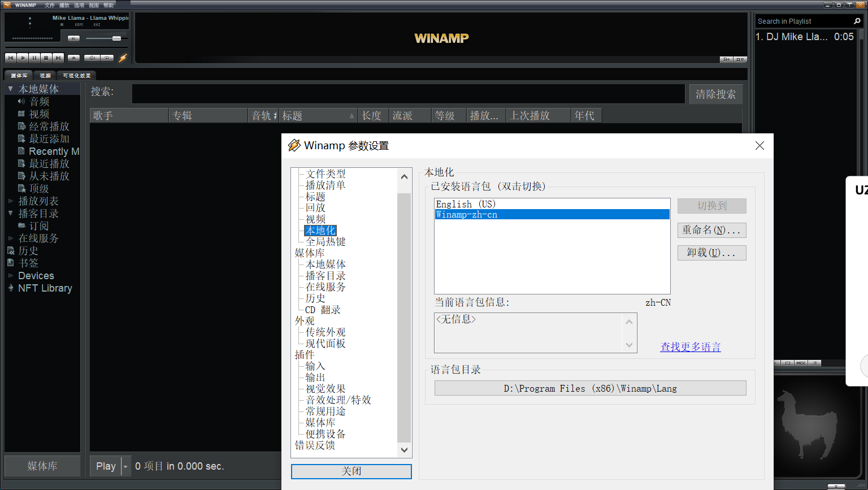Click the Previous track button in Winamp
The image size is (868, 490).
click(x=11, y=58)
